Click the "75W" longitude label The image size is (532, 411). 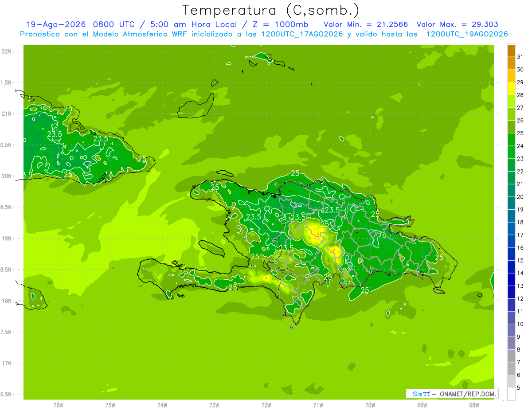[110, 405]
